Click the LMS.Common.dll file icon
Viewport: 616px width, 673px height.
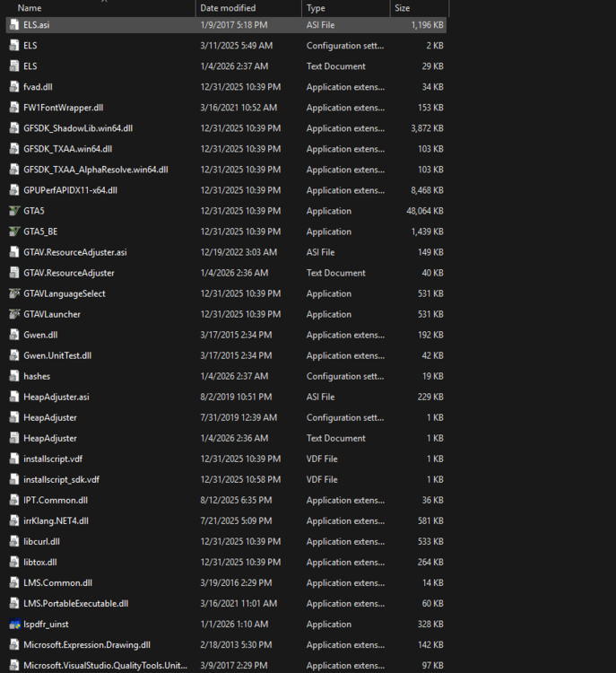pos(14,583)
